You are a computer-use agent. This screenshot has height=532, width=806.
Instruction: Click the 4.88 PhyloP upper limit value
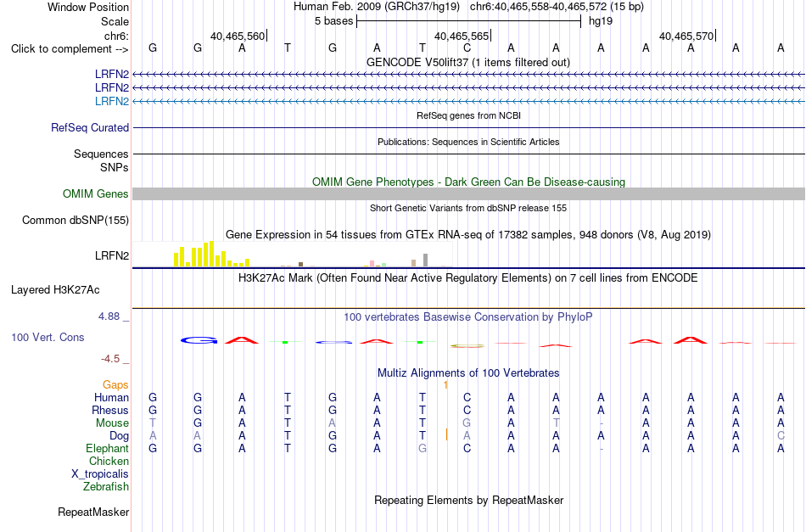point(109,316)
